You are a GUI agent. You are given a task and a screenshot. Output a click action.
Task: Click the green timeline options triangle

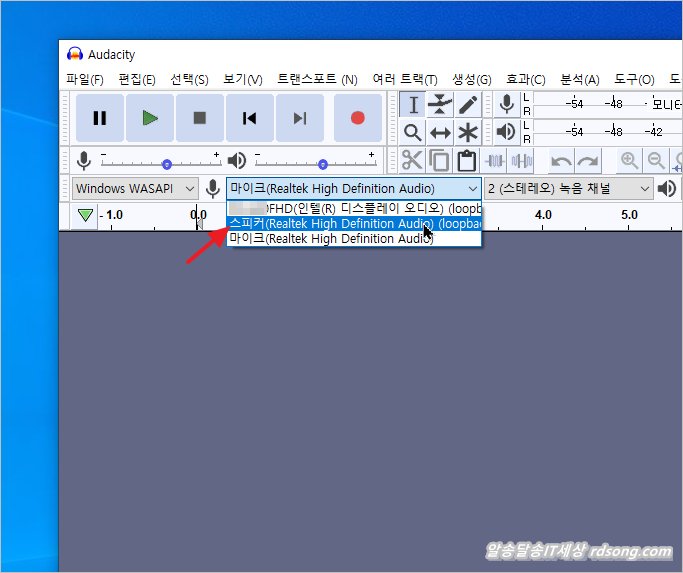pyautogui.click(x=85, y=215)
